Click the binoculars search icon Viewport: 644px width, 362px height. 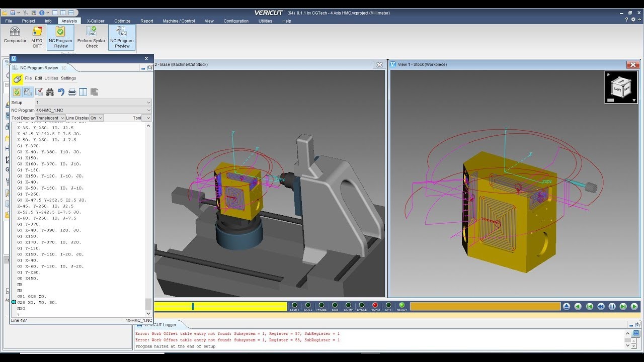(50, 92)
